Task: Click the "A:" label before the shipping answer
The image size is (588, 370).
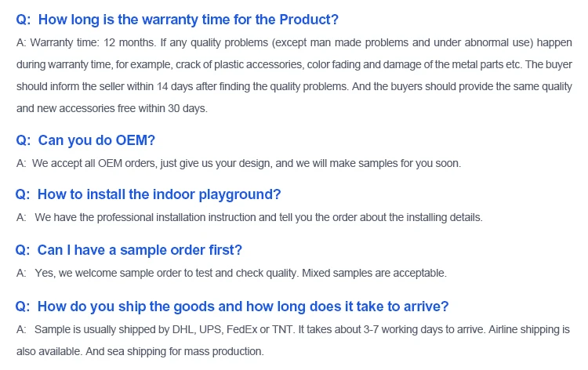Action: pos(20,328)
